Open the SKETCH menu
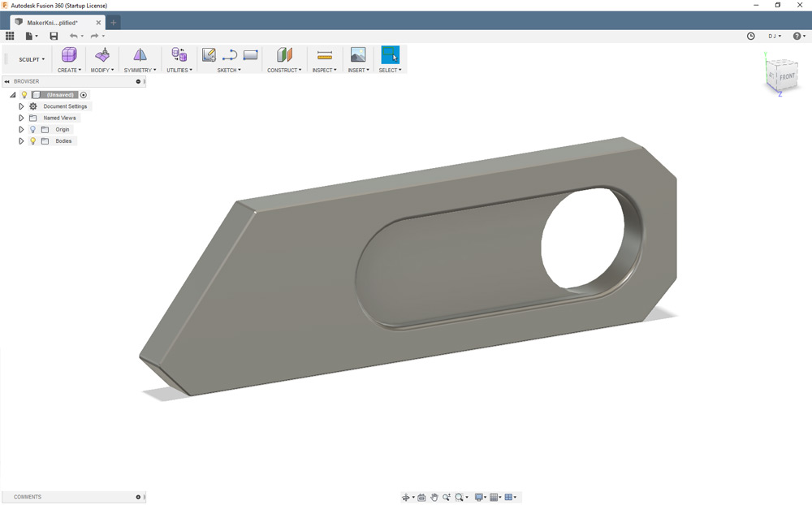 pyautogui.click(x=228, y=71)
